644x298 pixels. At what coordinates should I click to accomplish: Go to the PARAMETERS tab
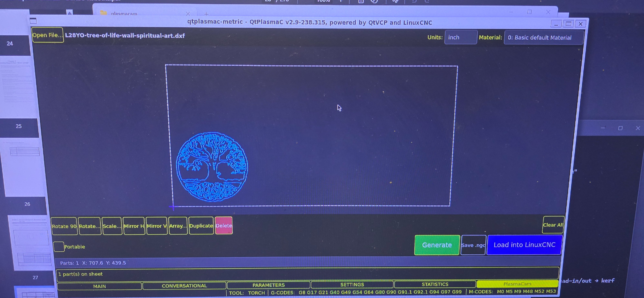point(268,285)
